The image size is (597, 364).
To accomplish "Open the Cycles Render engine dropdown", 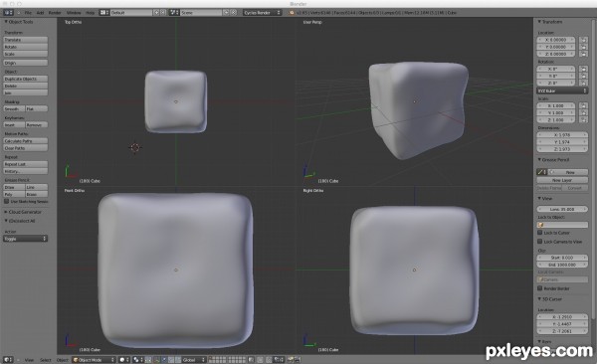I will coord(262,13).
